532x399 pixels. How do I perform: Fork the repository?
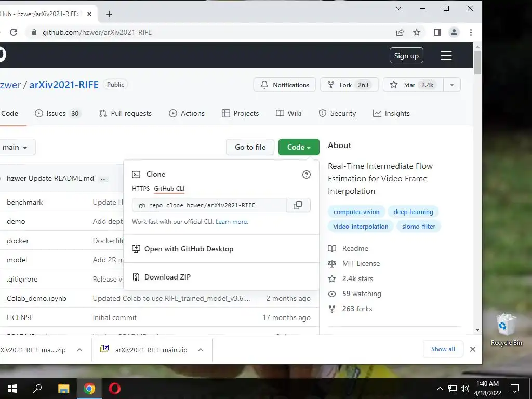point(349,85)
